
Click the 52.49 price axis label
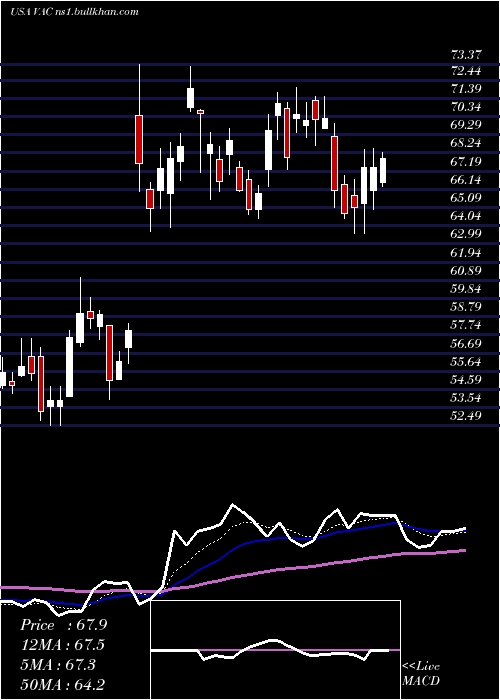[x=466, y=417]
